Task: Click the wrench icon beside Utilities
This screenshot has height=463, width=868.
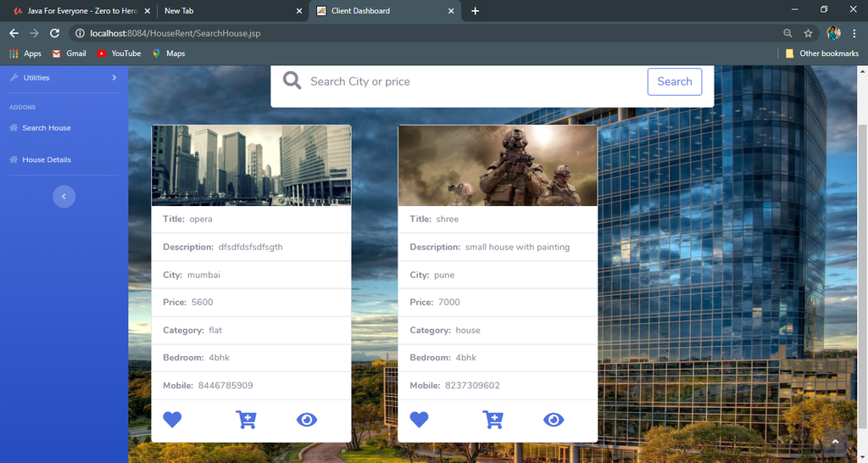Action: tap(14, 77)
